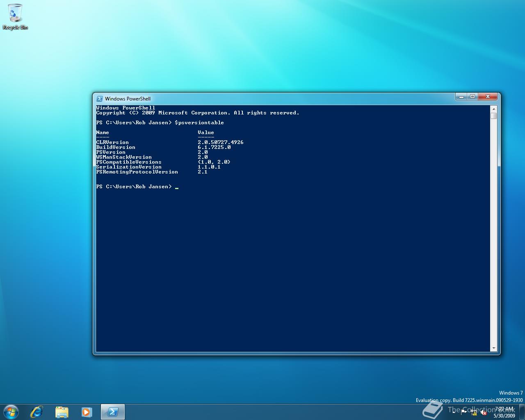Image resolution: width=525 pixels, height=420 pixels.
Task: Click the PSVersion row name
Action: (x=111, y=152)
